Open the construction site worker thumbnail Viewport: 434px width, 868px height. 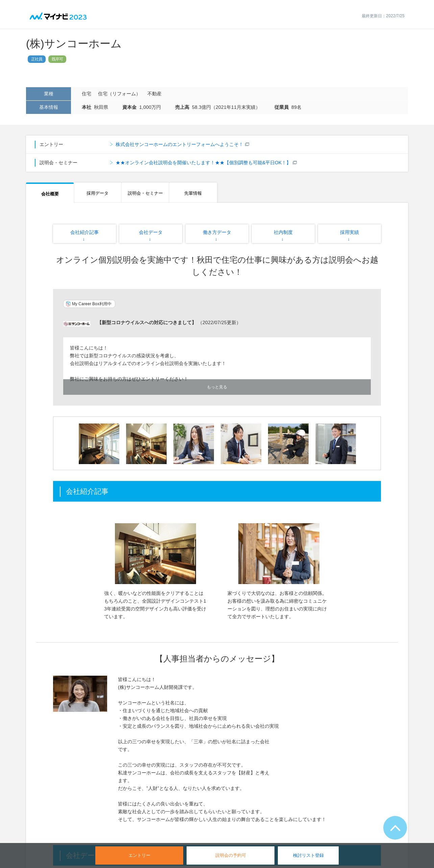(288, 443)
